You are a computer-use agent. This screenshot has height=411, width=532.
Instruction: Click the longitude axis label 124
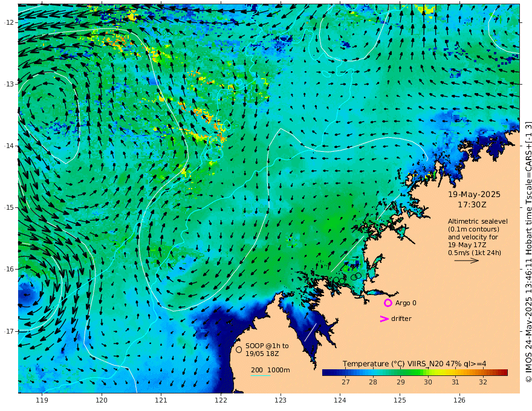coord(340,400)
